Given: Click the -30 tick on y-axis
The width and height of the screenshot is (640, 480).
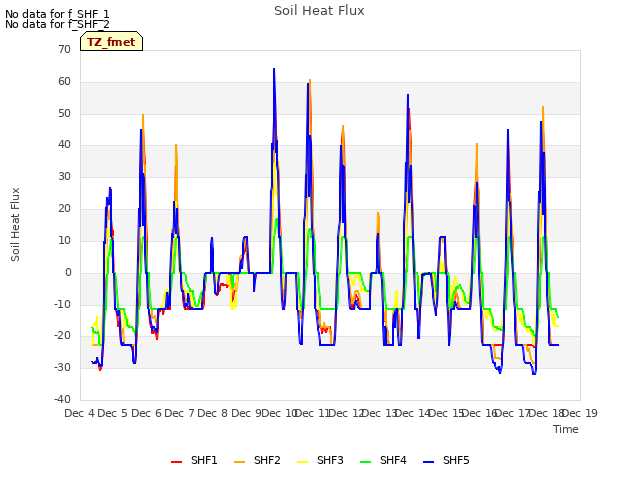Looking at the screenshot, I should click(x=63, y=367).
